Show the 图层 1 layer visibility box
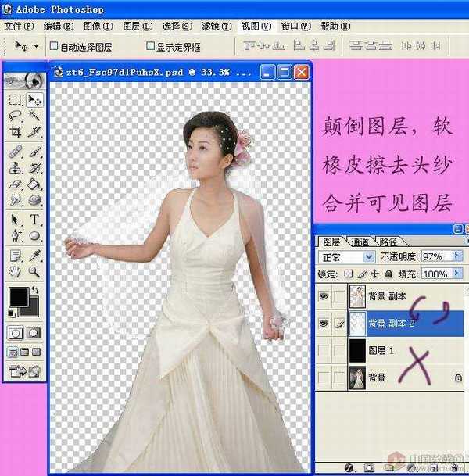The height and width of the screenshot is (476, 469). 324,351
